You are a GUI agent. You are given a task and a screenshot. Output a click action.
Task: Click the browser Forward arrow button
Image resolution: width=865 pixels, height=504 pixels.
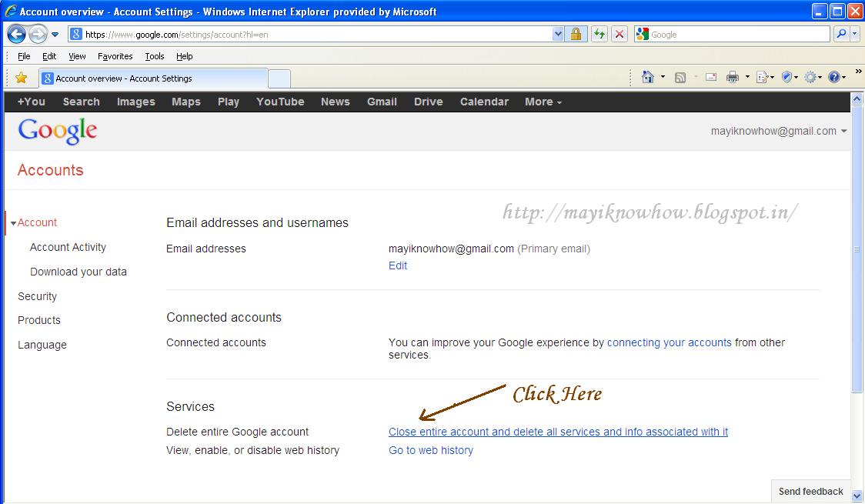38,34
